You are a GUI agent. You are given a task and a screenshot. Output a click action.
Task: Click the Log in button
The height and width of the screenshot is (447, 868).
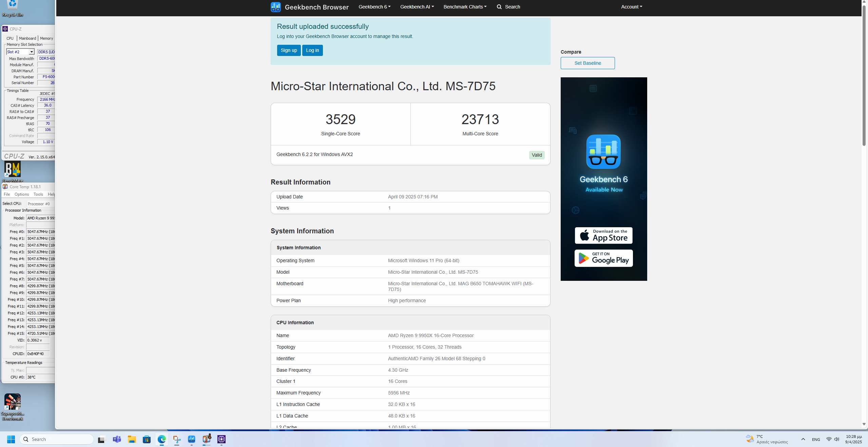click(x=312, y=50)
